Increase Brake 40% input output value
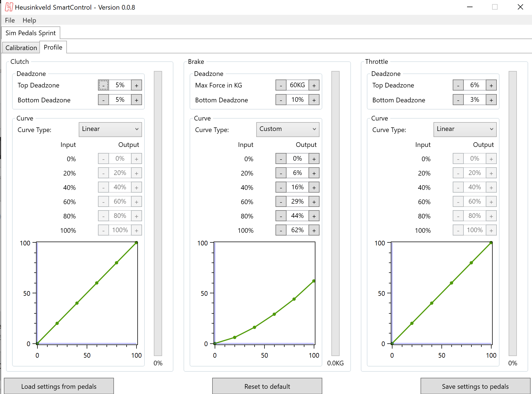The image size is (532, 394). (x=314, y=187)
